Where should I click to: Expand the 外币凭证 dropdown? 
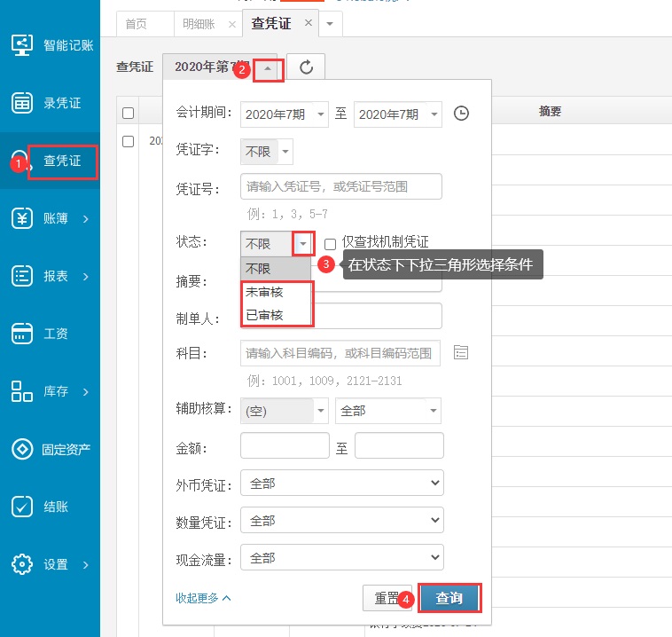(x=342, y=484)
